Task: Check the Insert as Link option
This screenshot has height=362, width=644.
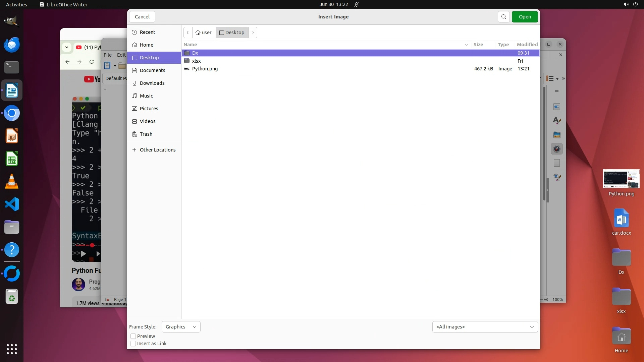Action: point(133,344)
